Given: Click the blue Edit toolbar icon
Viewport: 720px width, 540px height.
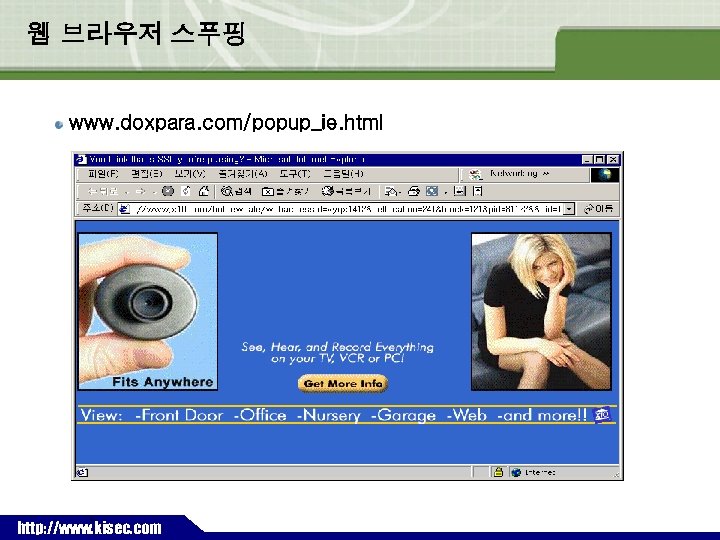Looking at the screenshot, I should coord(432,191).
